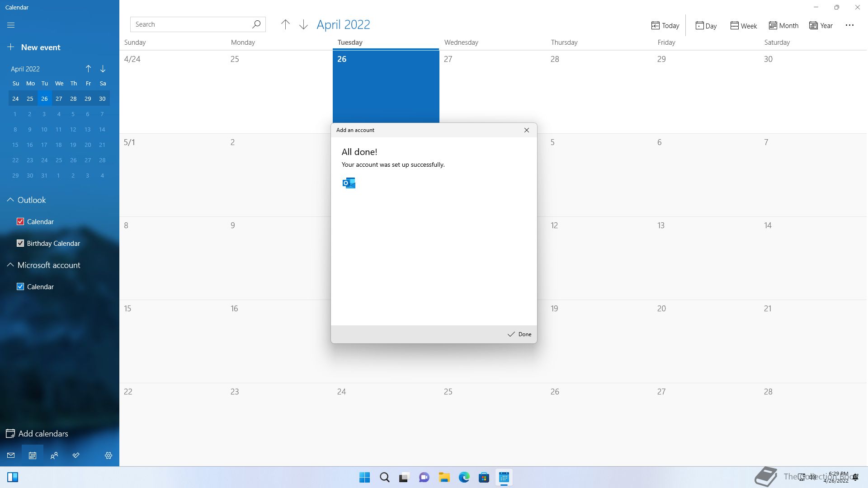Open the hamburger navigation menu

(x=11, y=25)
